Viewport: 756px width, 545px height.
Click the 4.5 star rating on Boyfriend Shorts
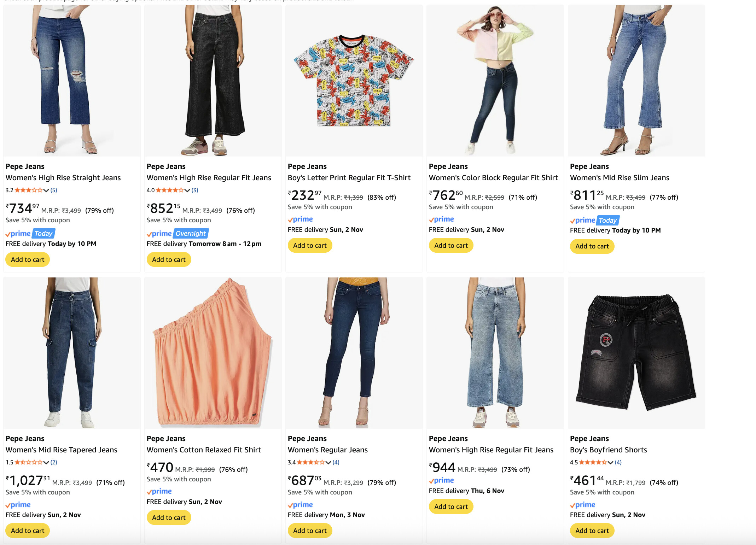tap(593, 462)
